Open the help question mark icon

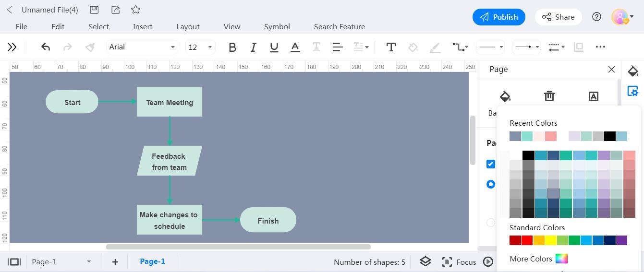[596, 17]
